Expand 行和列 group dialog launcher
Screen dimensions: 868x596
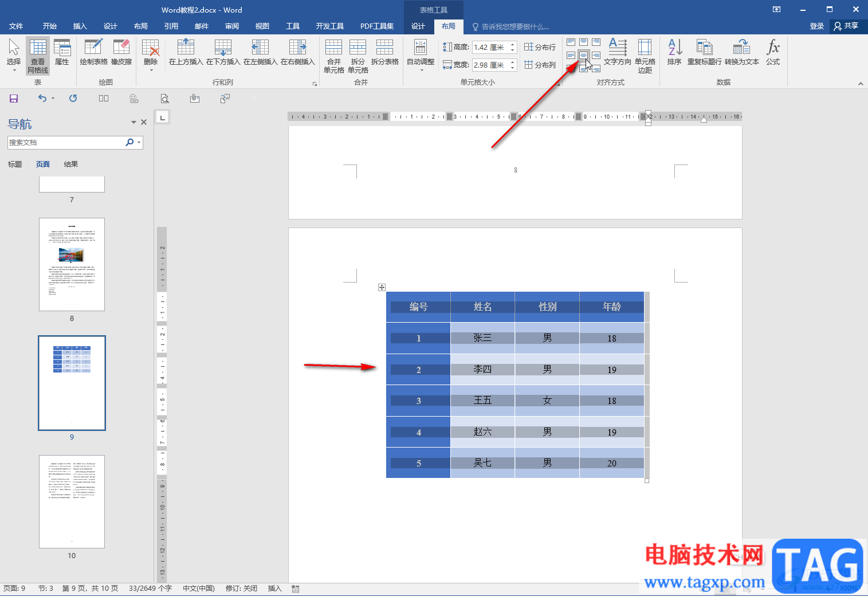315,84
